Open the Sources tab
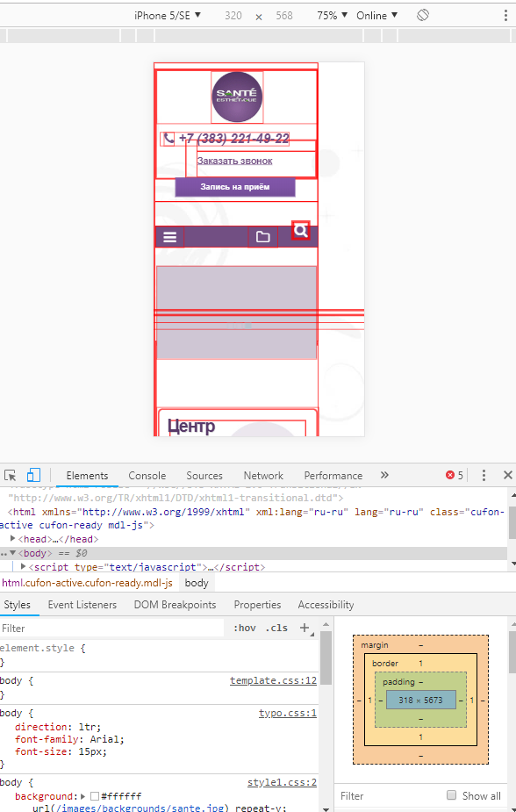The height and width of the screenshot is (812, 516). (204, 476)
